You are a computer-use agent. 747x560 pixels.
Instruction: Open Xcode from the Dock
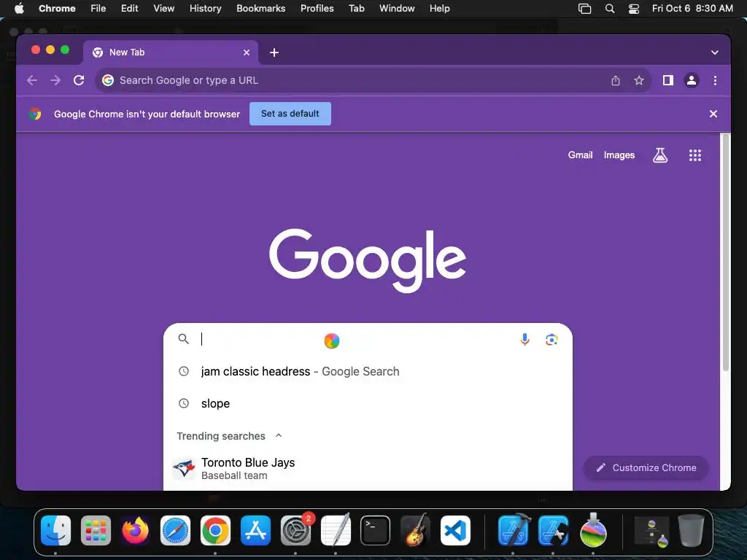pyautogui.click(x=513, y=531)
